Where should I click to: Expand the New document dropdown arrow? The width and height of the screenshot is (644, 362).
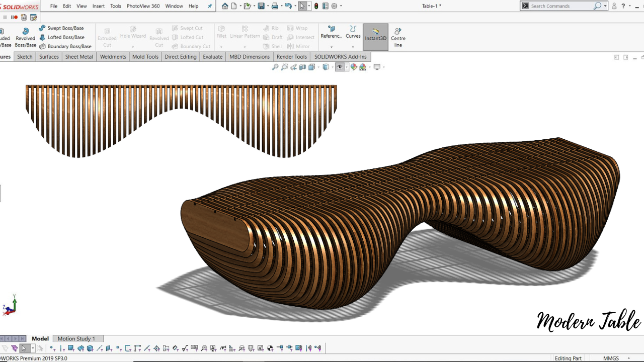point(240,6)
